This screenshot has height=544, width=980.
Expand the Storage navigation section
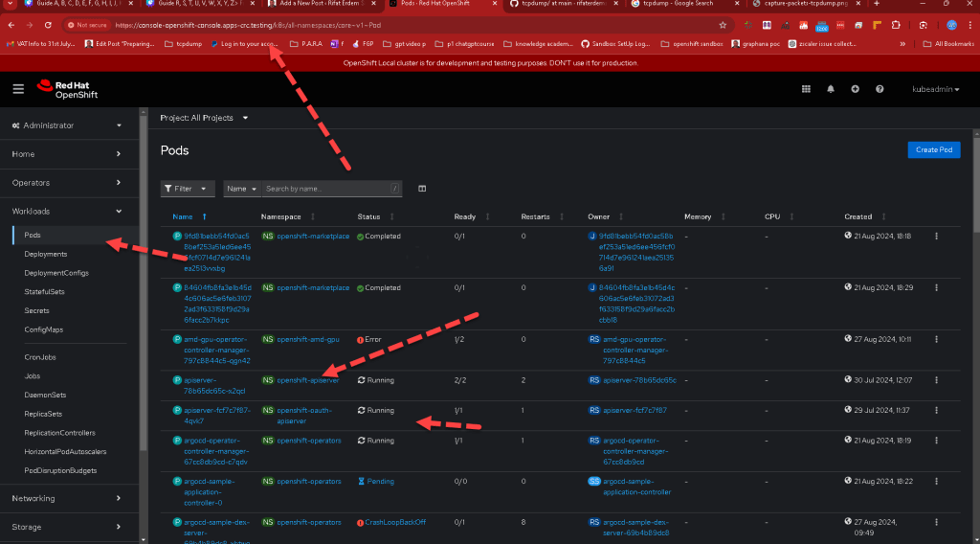click(67, 527)
